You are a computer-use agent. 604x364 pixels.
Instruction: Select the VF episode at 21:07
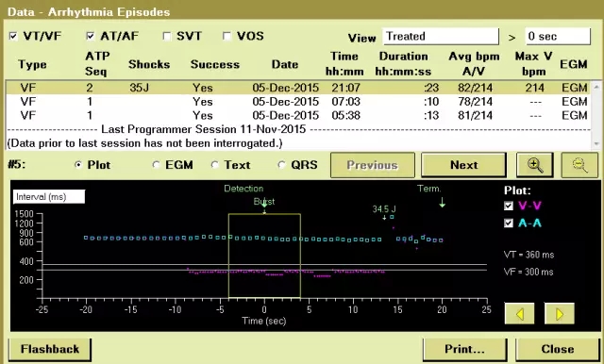click(x=298, y=88)
